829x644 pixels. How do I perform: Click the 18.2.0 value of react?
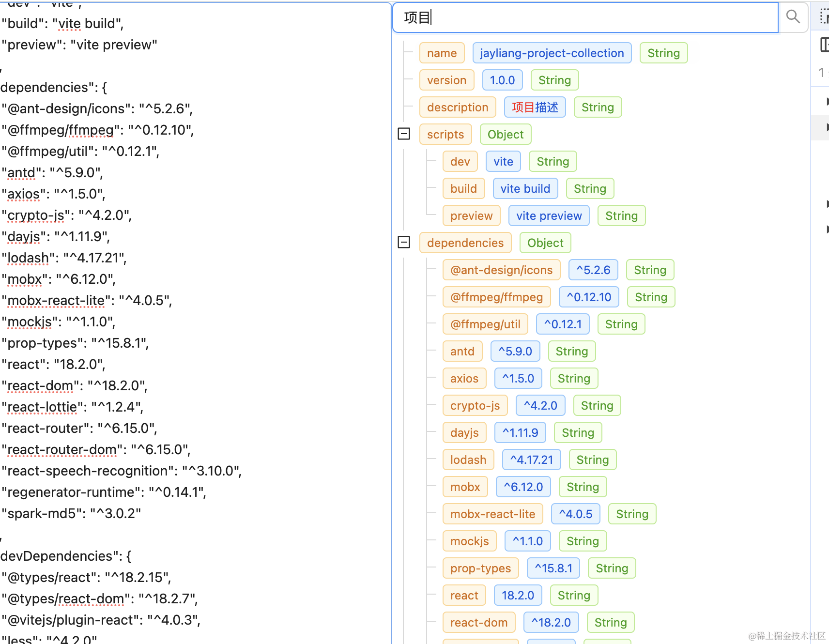click(x=518, y=596)
